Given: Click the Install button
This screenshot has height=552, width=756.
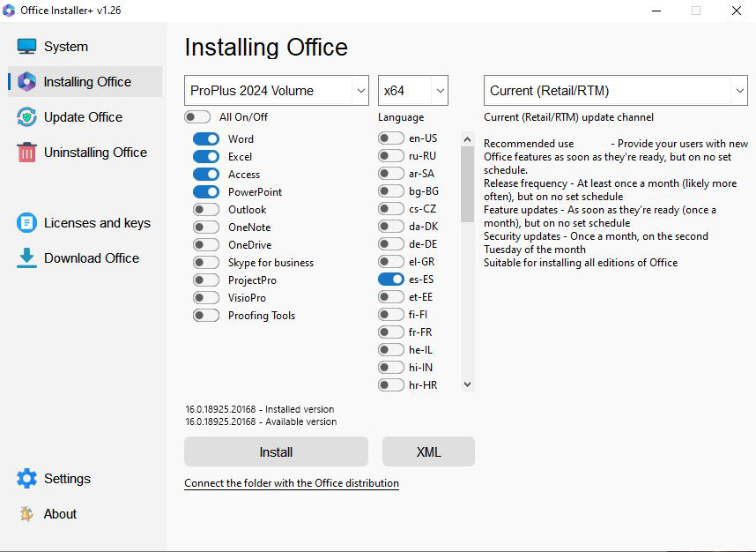Looking at the screenshot, I should coord(277,451).
